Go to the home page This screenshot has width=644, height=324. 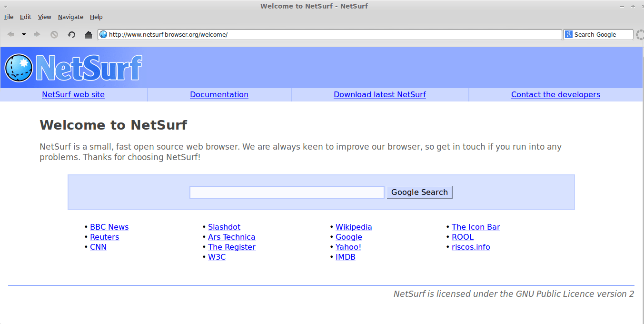click(89, 34)
